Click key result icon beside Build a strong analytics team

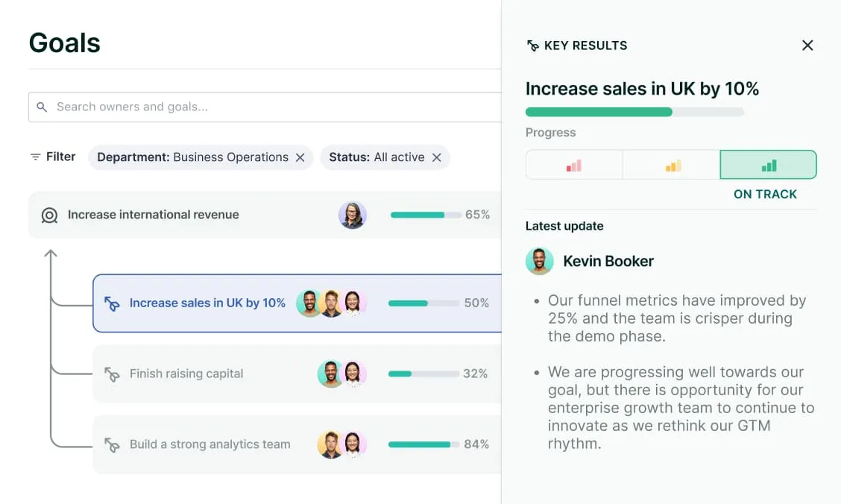pyautogui.click(x=112, y=445)
